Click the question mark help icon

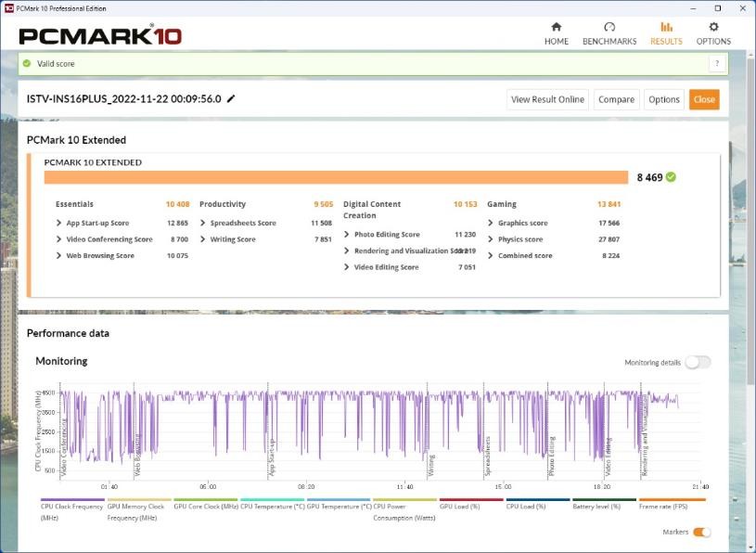pos(716,63)
